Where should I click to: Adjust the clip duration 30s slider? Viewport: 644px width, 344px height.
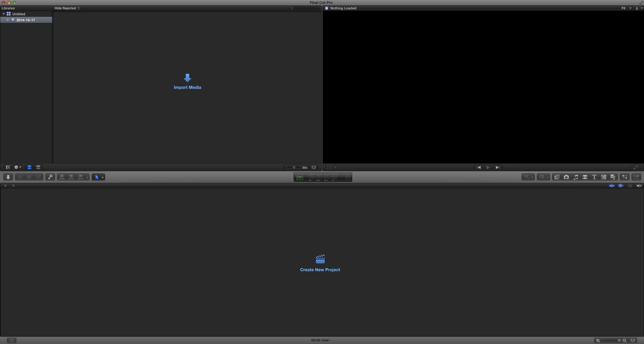coord(294,168)
